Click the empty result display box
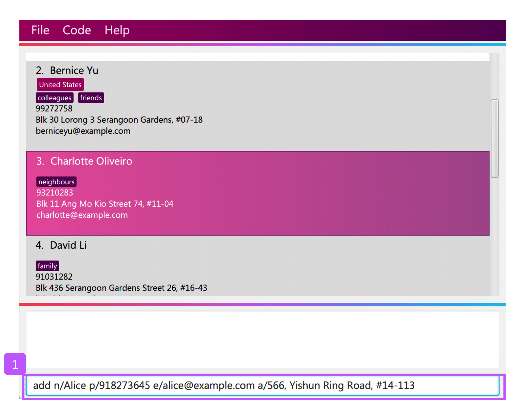Image resolution: width=532 pixels, height=419 pixels. point(262,340)
